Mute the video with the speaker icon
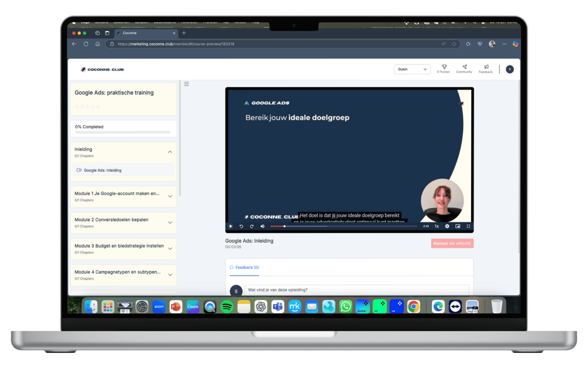The width and height of the screenshot is (588, 368). tap(263, 226)
